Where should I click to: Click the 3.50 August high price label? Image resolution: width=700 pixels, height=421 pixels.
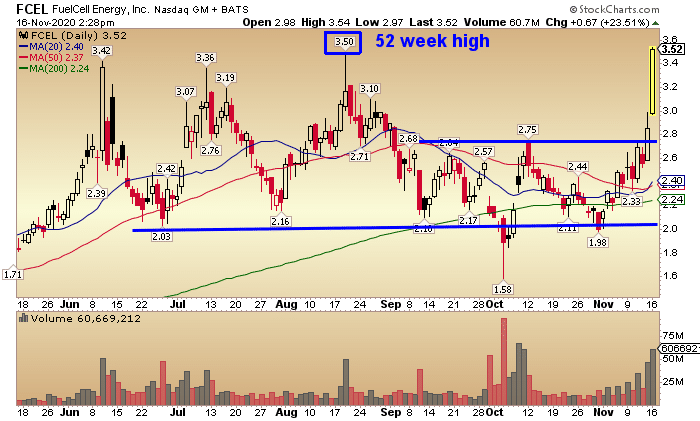(344, 42)
